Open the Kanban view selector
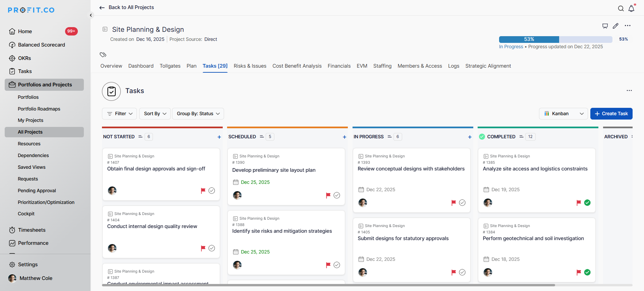The height and width of the screenshot is (291, 644). (x=563, y=114)
